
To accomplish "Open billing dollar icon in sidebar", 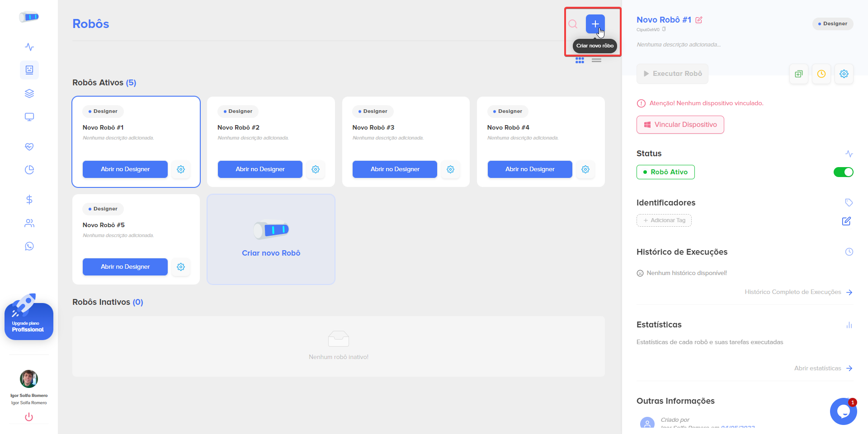I will point(29,200).
